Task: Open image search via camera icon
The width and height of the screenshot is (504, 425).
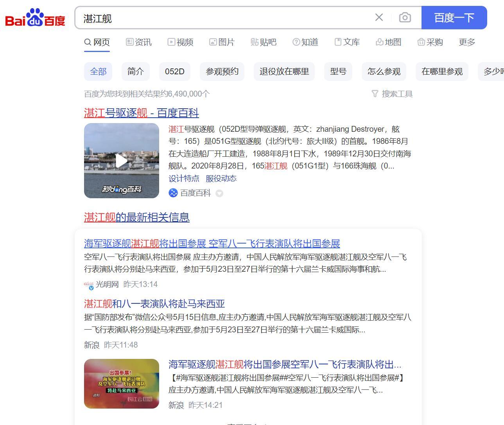Action: pos(405,18)
